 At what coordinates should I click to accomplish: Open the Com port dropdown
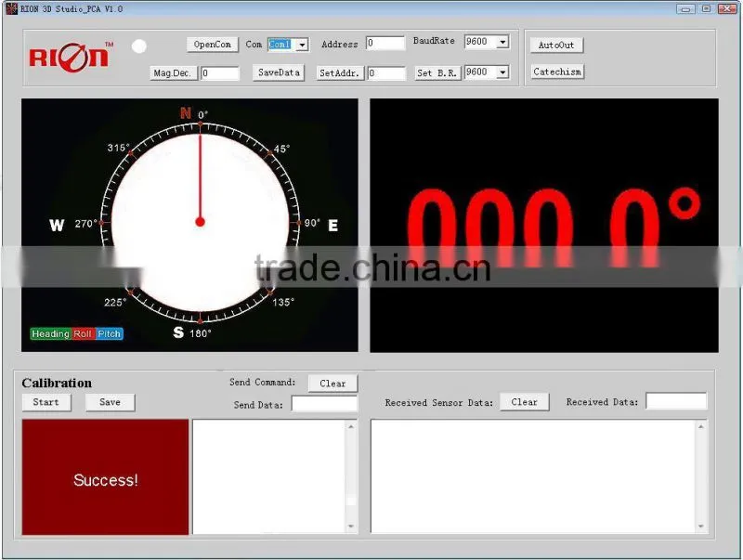tap(302, 45)
